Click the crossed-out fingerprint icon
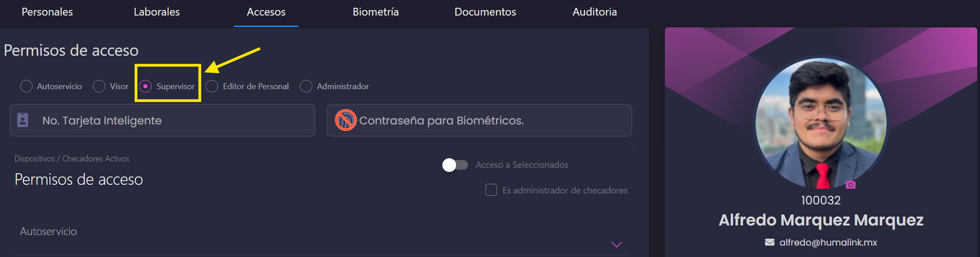Image resolution: width=980 pixels, height=257 pixels. click(346, 120)
